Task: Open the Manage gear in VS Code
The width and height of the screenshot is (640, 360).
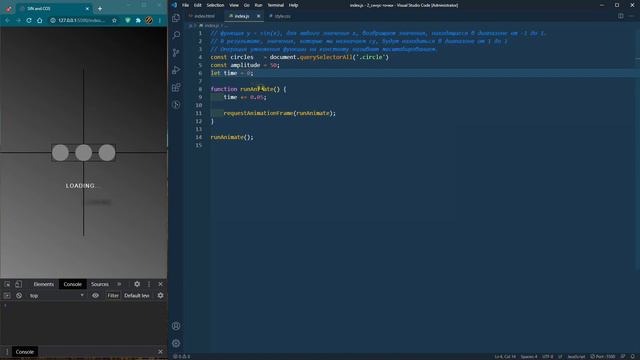Action: (176, 343)
